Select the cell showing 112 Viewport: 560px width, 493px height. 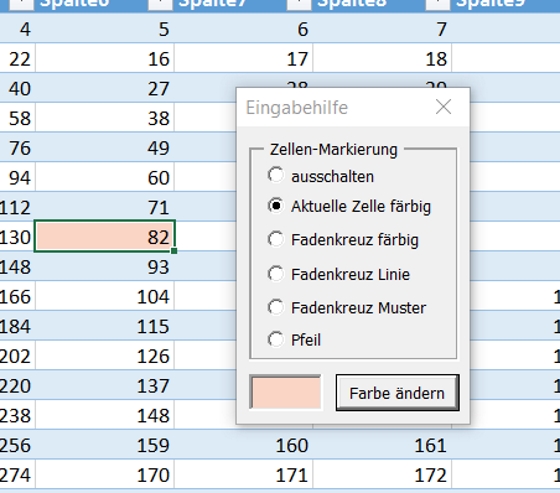[18, 206]
